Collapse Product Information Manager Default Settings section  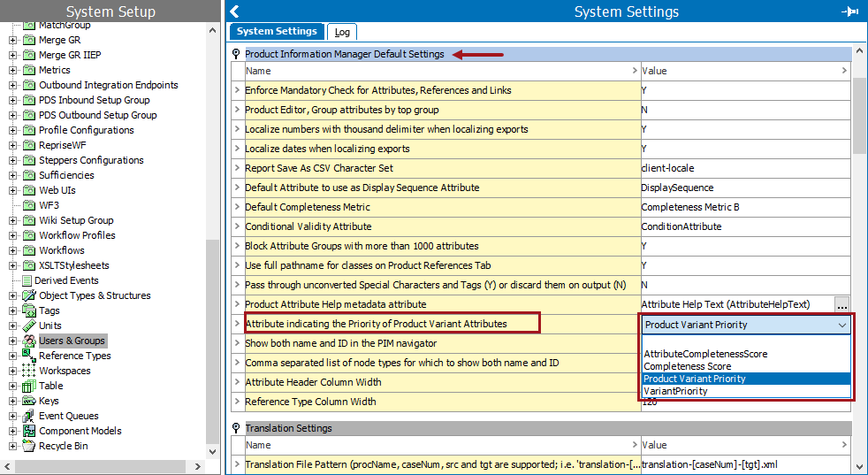coord(236,54)
